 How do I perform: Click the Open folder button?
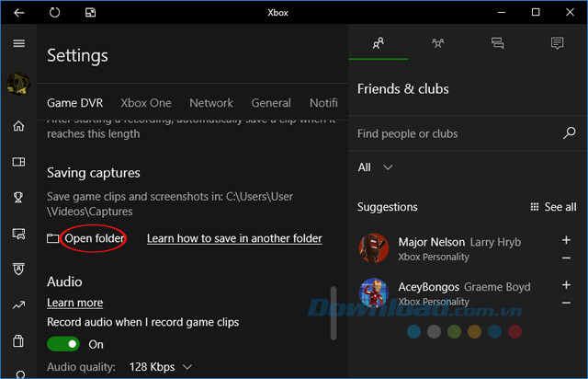(93, 238)
